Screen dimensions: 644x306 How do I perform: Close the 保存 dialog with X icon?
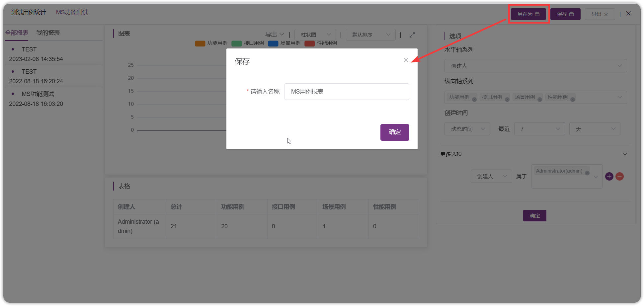406,60
